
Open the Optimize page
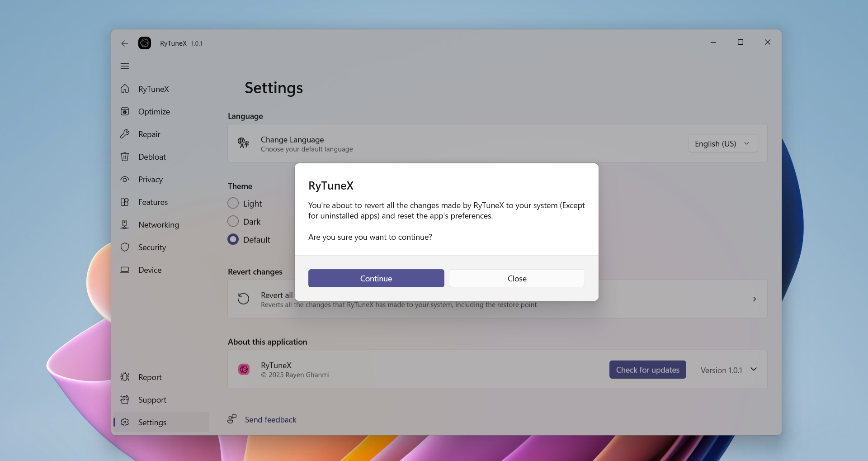(x=154, y=112)
